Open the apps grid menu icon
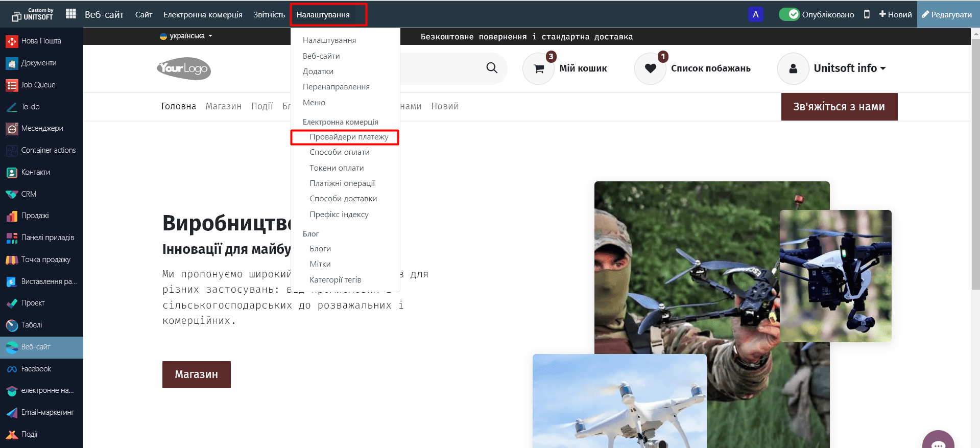Image resolution: width=980 pixels, height=448 pixels. (71, 14)
